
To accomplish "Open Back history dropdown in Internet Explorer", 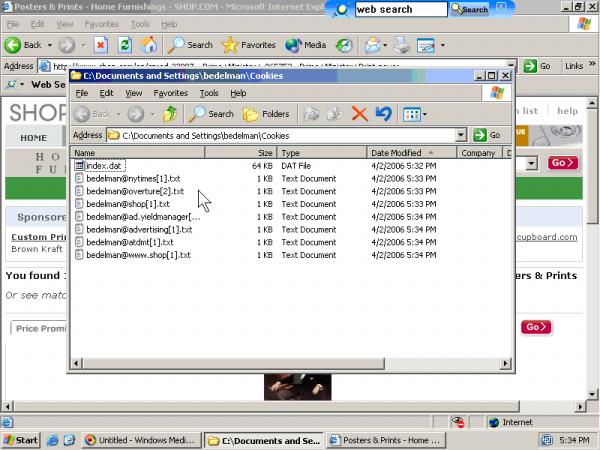I will [x=50, y=45].
